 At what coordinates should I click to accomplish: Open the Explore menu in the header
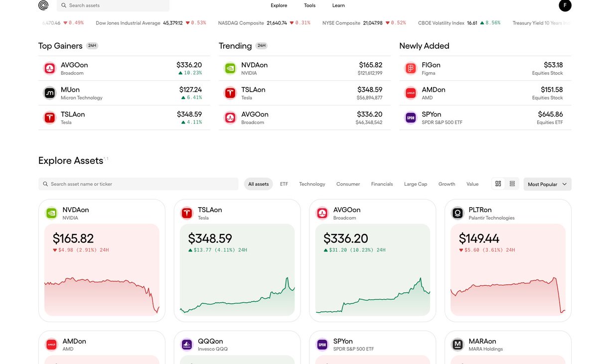(279, 5)
